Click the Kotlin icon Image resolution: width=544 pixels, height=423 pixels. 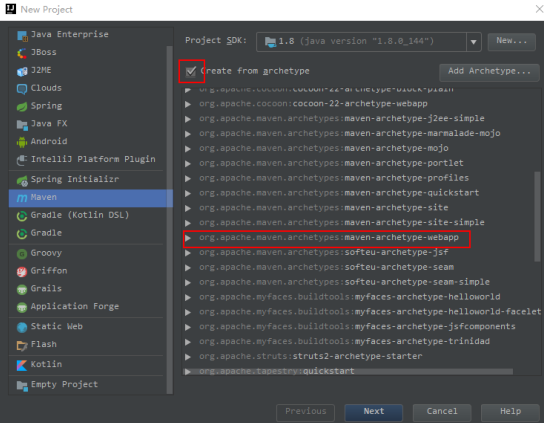22,365
